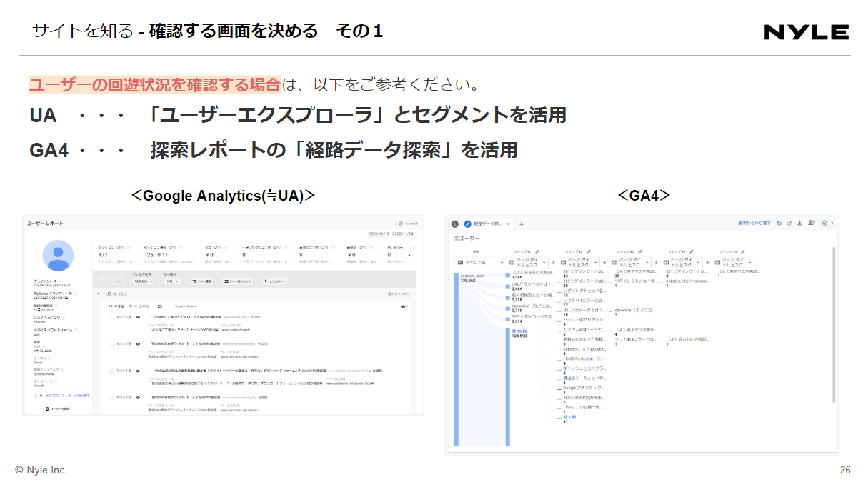Click Google アナリティク node in step two
The image size is (868, 487).
584,387
